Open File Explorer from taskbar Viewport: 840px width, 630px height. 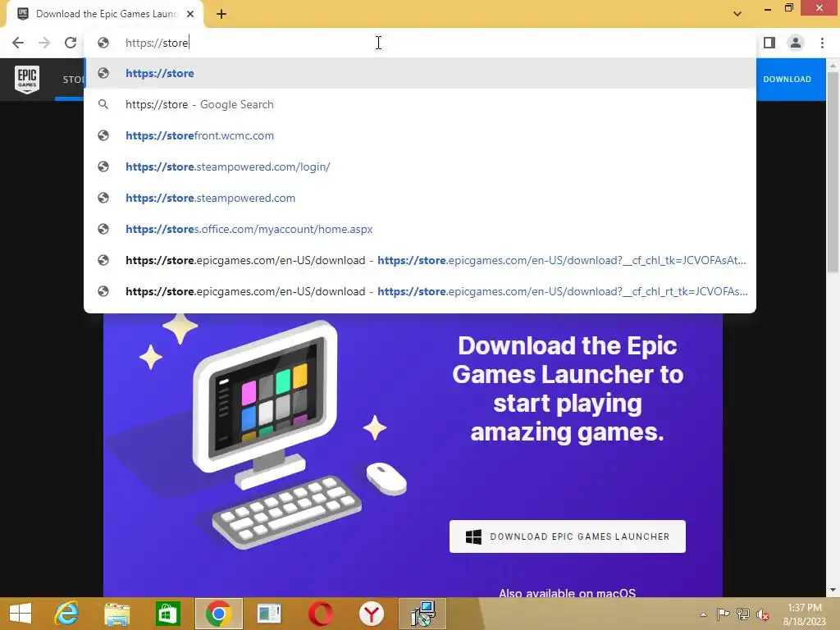pyautogui.click(x=116, y=614)
